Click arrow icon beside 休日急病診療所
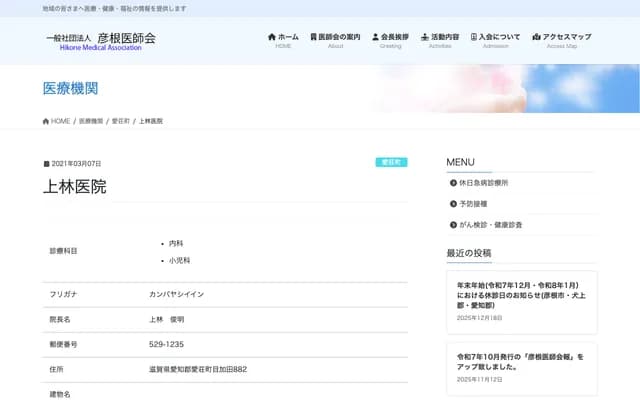 pyautogui.click(x=453, y=183)
